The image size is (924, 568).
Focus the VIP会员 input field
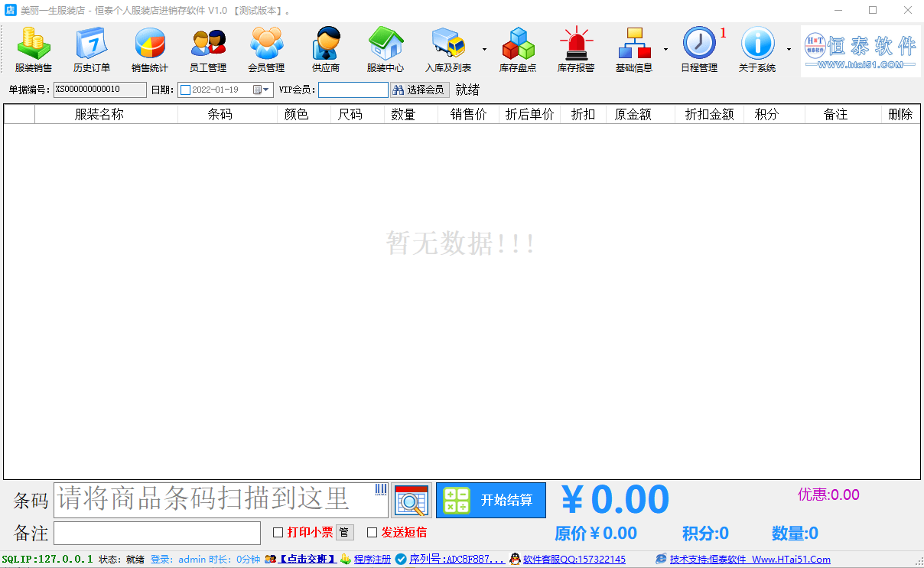(353, 90)
